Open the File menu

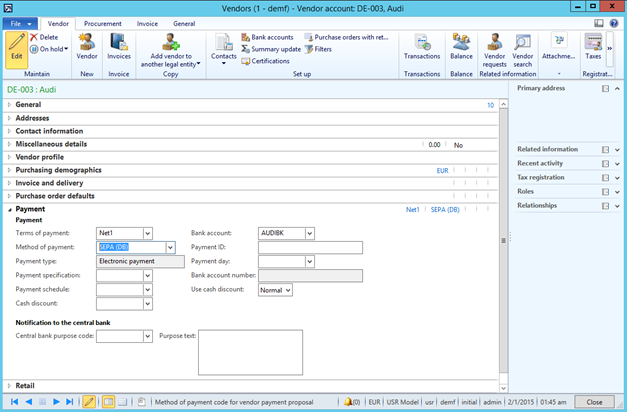19,22
